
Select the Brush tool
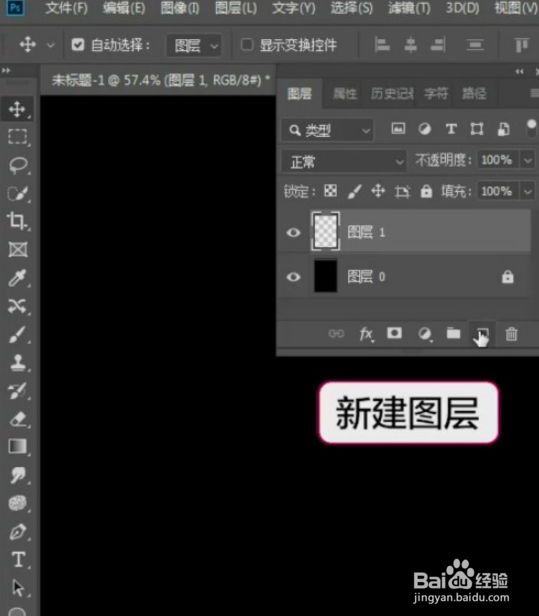[17, 334]
